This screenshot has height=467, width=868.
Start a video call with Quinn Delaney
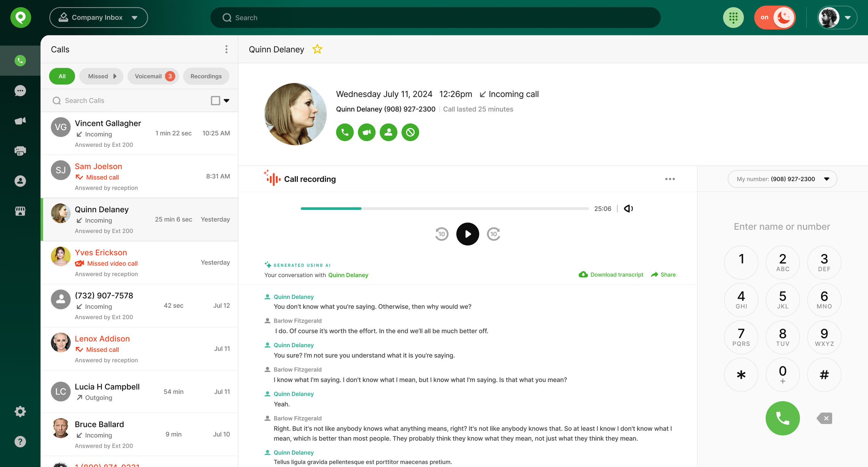367,132
